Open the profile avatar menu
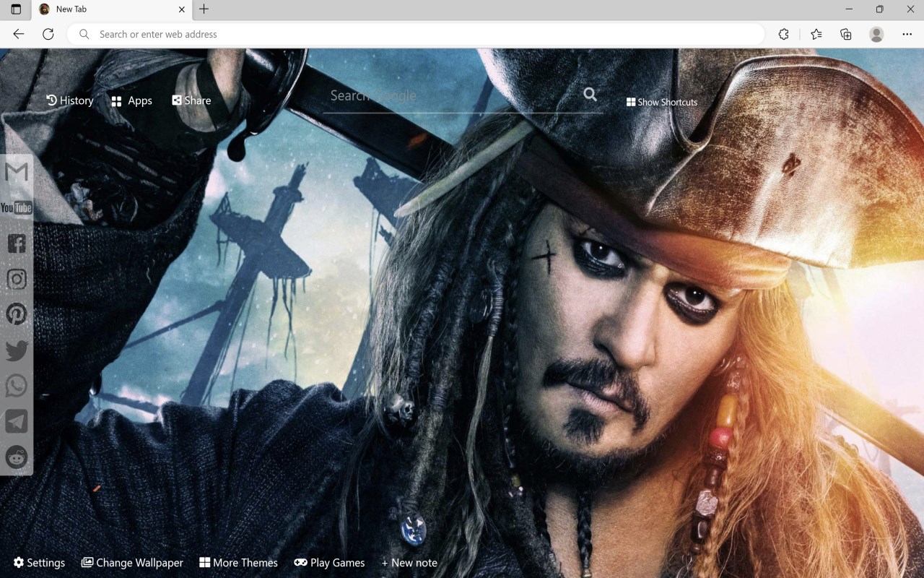Viewport: 924px width, 578px height. (x=876, y=34)
